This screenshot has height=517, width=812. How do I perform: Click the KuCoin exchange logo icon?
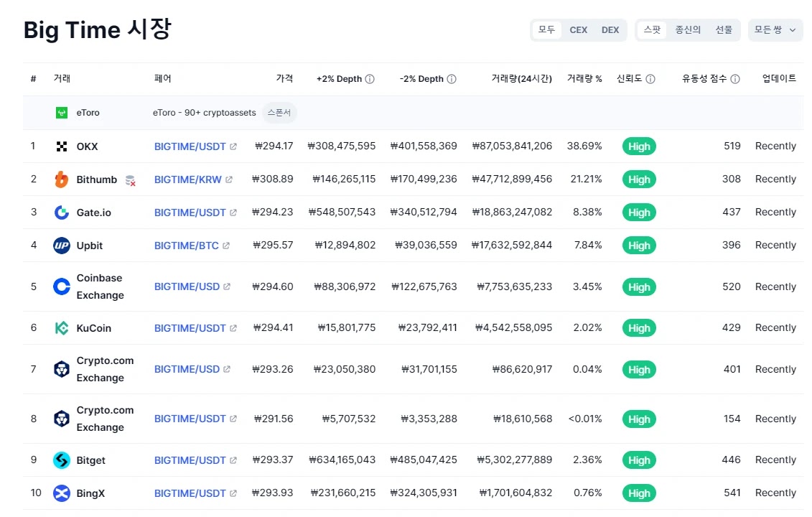[x=62, y=328]
